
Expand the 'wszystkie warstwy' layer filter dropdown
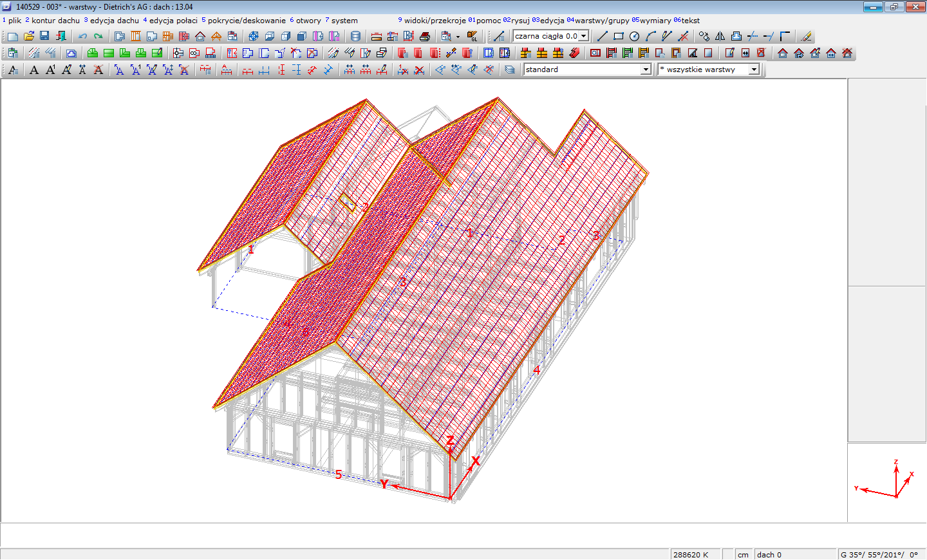click(754, 70)
